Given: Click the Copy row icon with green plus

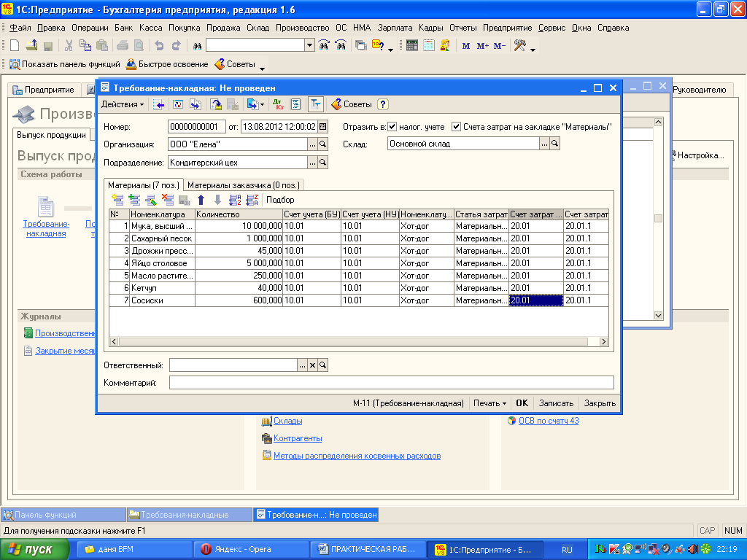Looking at the screenshot, I should click(x=134, y=200).
